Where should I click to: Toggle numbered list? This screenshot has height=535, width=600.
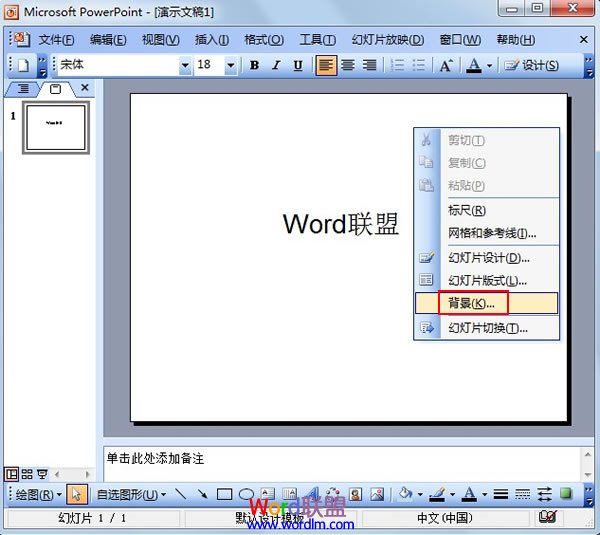coord(397,65)
